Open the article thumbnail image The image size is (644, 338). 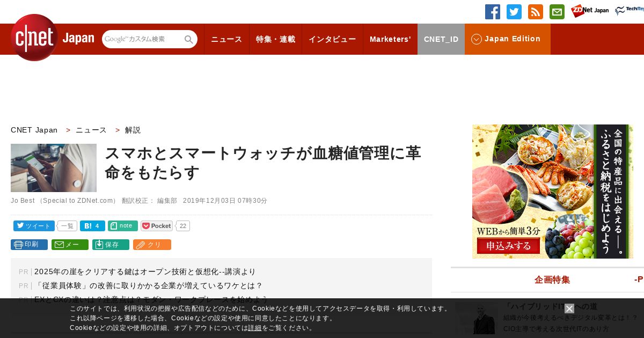[54, 168]
